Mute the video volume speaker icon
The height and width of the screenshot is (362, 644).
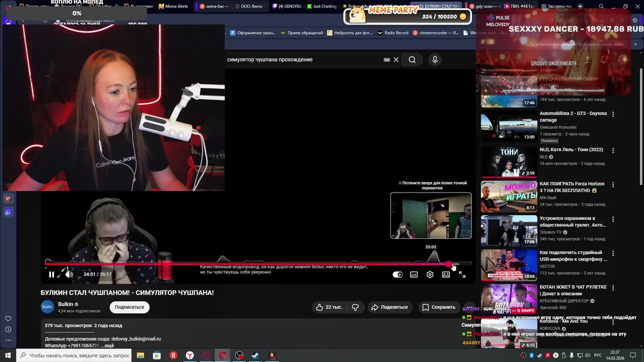tap(69, 275)
